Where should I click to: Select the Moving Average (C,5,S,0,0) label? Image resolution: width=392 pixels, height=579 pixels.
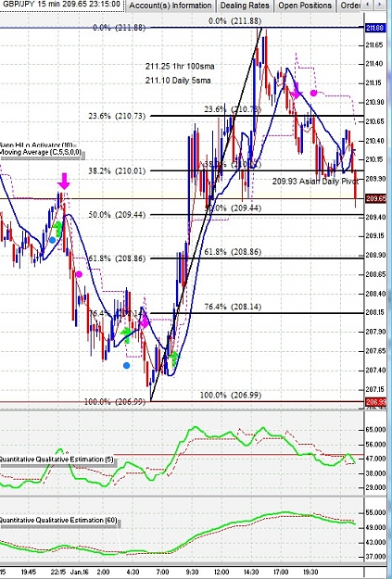tap(40, 152)
